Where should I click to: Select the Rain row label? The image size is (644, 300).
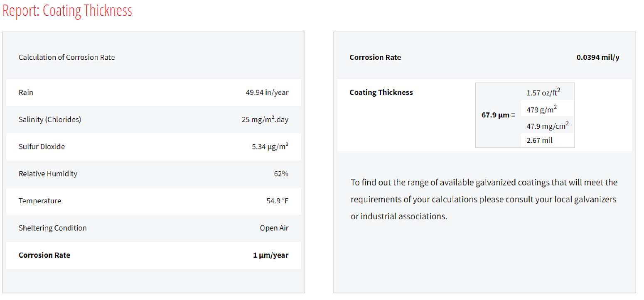(x=26, y=93)
